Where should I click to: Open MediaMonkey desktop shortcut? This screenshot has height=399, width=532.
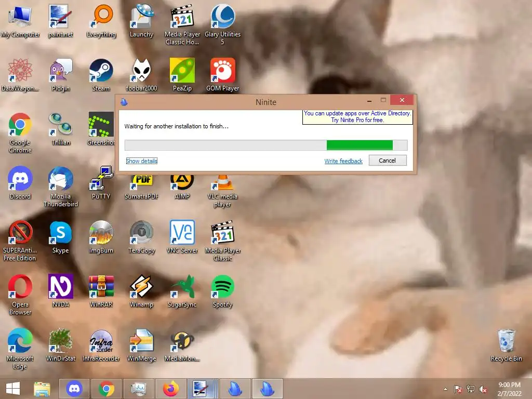pyautogui.click(x=182, y=345)
